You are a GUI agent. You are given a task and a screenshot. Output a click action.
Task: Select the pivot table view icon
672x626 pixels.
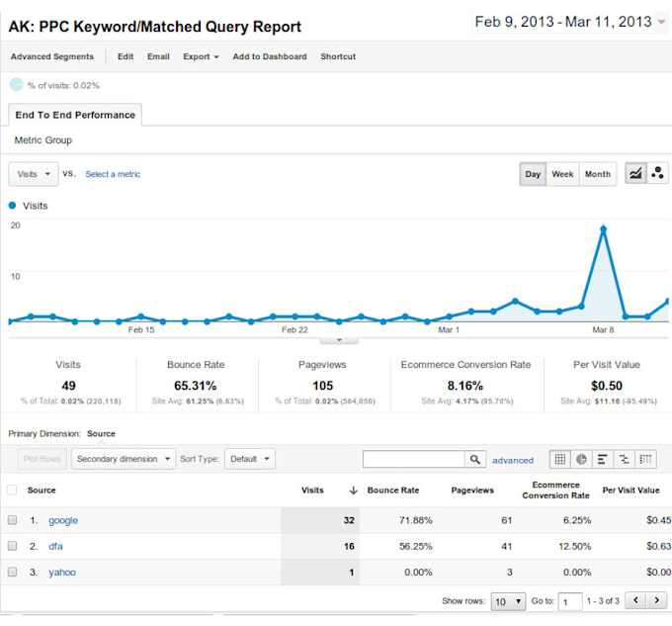[645, 459]
